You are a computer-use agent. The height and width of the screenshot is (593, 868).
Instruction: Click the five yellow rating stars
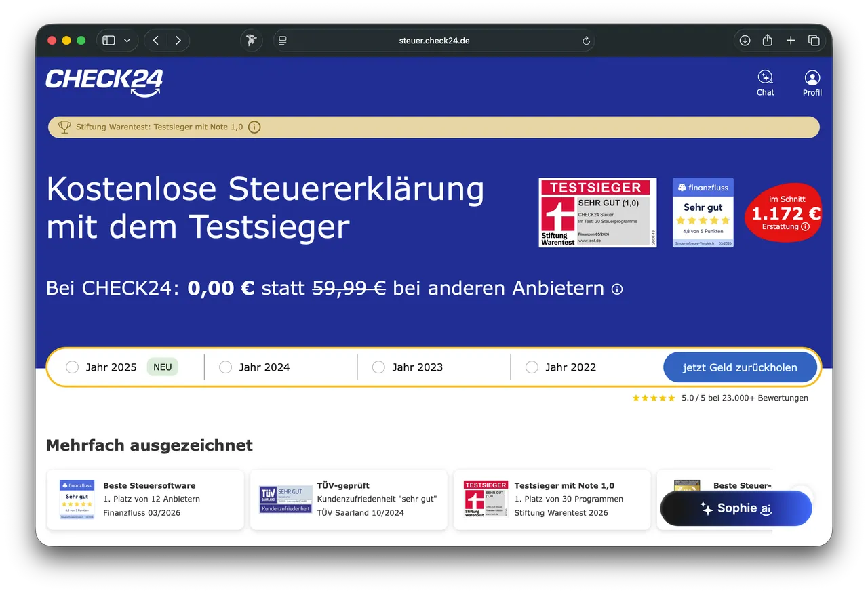pyautogui.click(x=654, y=398)
